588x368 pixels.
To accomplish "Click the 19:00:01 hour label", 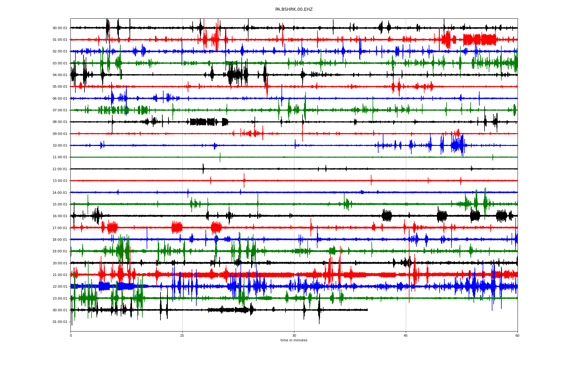I will [60, 251].
